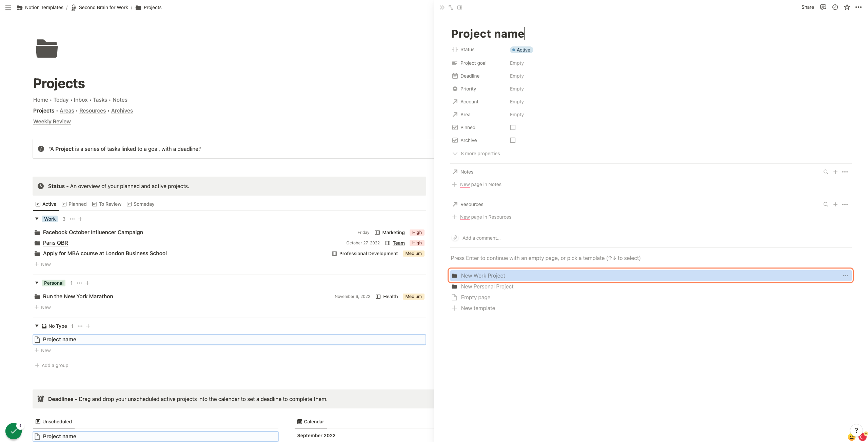Open the Calendar view tab
Viewport: 868px width, 442px height.
(311, 422)
